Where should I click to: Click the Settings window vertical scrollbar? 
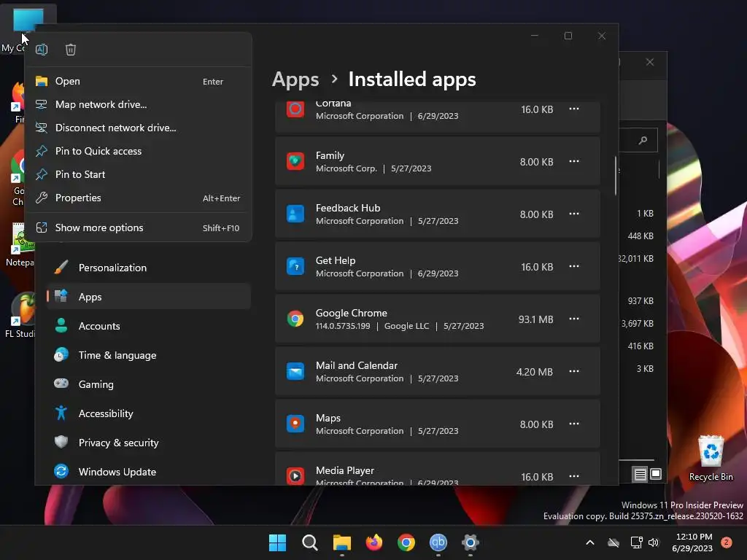615,175
